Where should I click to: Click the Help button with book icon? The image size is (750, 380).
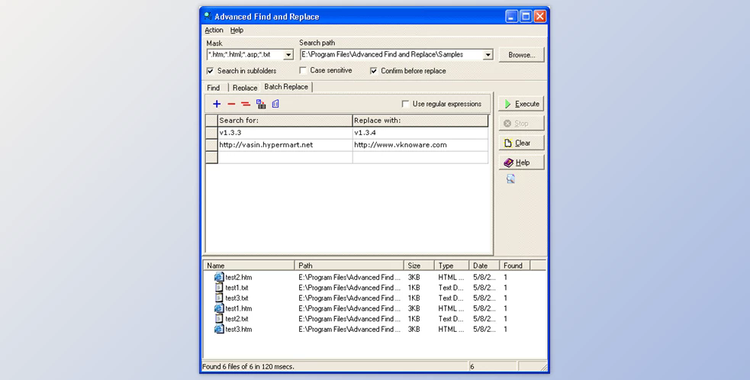click(x=521, y=163)
